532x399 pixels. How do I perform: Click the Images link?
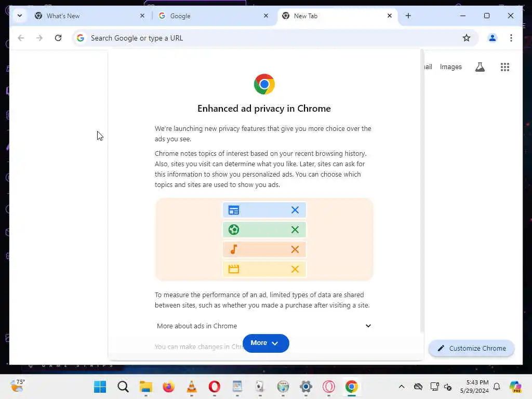450,67
